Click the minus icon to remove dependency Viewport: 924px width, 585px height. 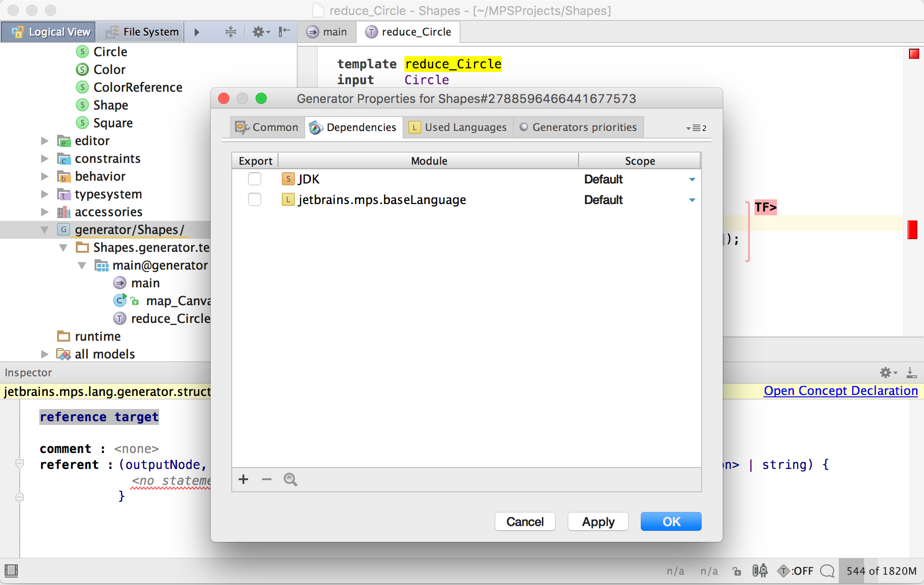(267, 479)
